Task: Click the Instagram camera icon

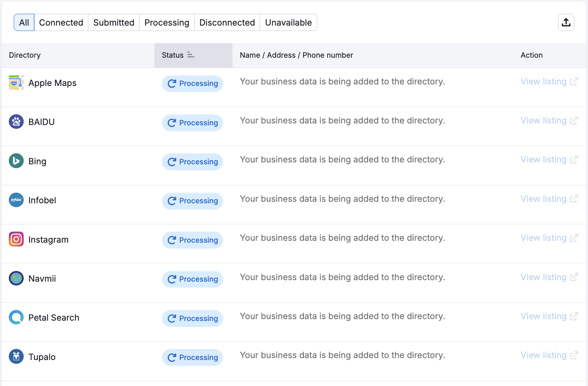Action: [16, 239]
